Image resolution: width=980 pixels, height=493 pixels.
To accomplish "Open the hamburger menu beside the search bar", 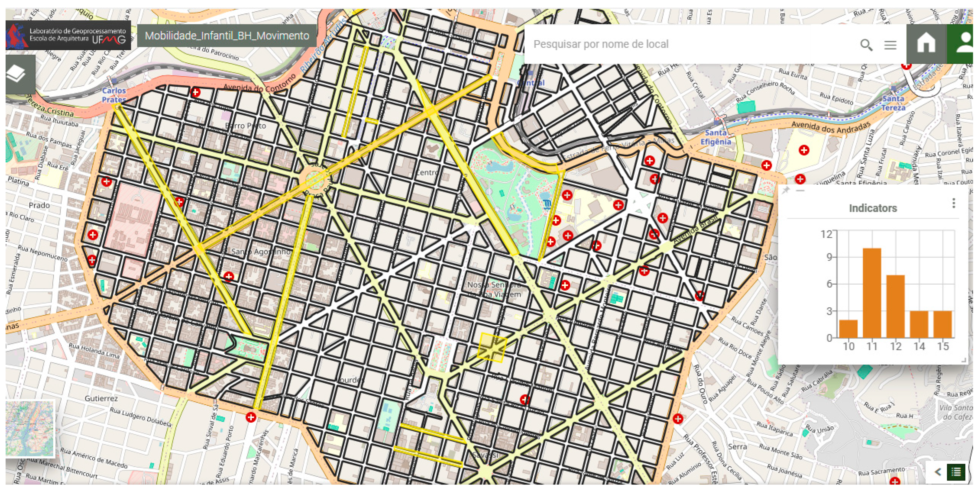I will (890, 45).
